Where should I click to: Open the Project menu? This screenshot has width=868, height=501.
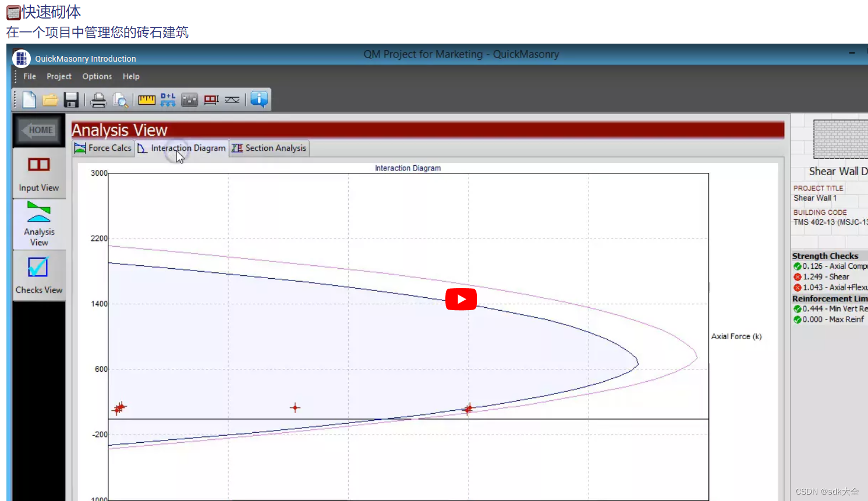[x=59, y=76]
